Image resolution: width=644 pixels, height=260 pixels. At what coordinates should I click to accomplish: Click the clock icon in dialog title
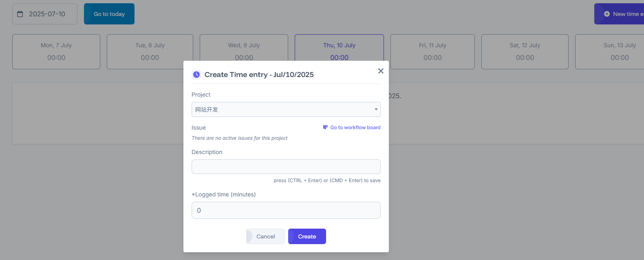pyautogui.click(x=196, y=75)
